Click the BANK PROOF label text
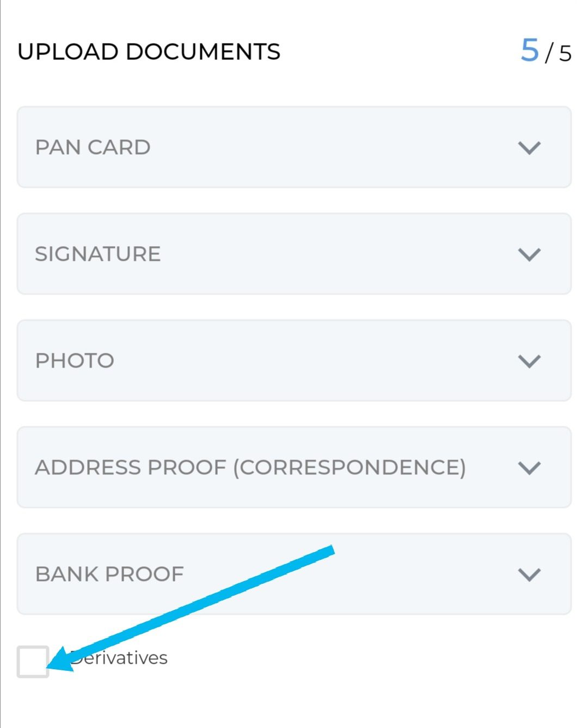The height and width of the screenshot is (728, 588). [x=109, y=574]
